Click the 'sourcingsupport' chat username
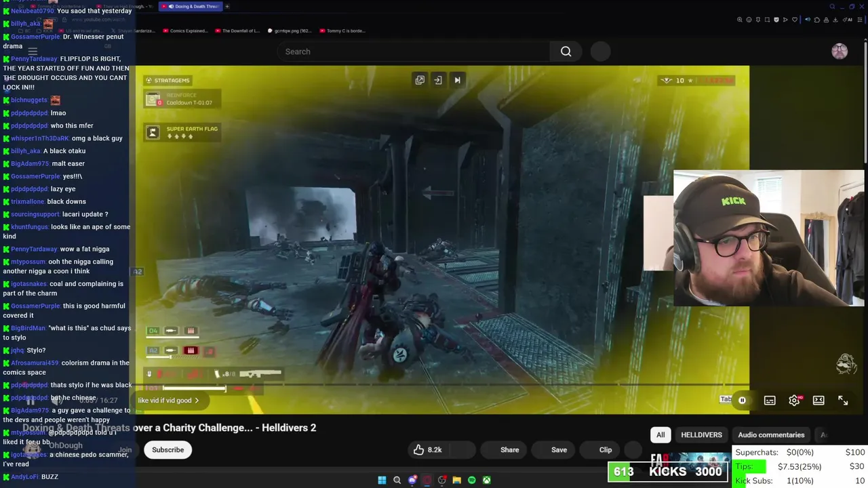 pos(35,214)
